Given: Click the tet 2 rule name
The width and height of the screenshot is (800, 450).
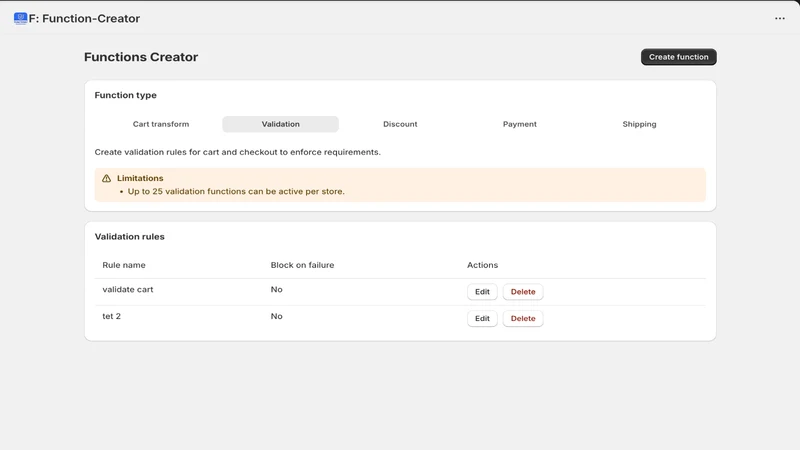Looking at the screenshot, I should pyautogui.click(x=111, y=316).
